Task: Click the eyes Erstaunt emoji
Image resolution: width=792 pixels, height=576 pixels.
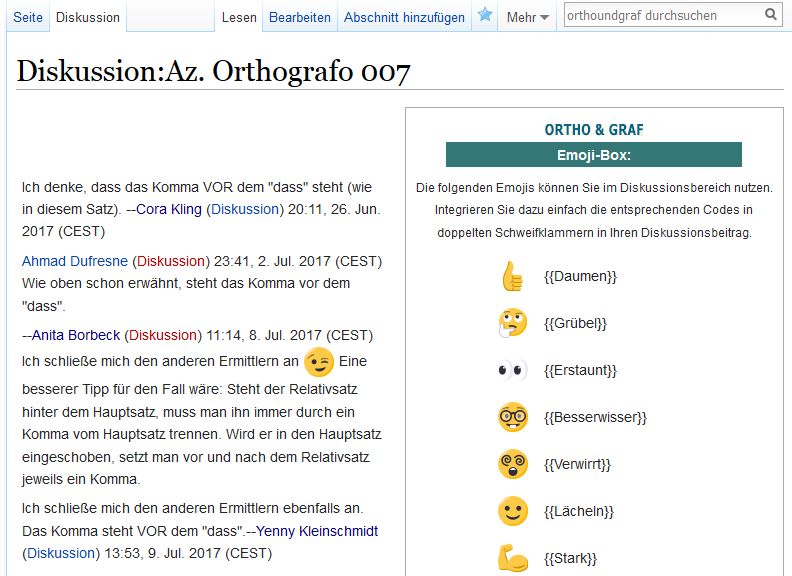Action: (x=512, y=370)
